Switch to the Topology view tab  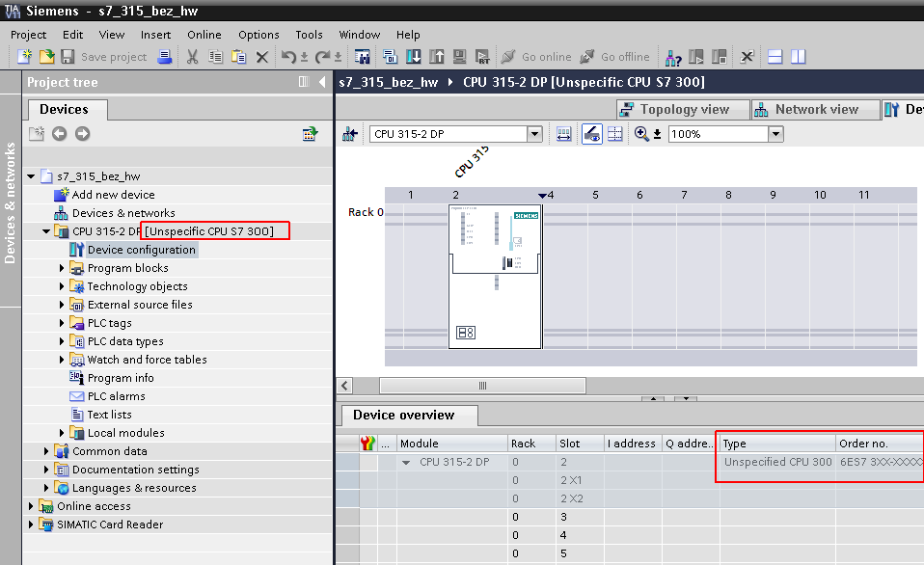[684, 110]
